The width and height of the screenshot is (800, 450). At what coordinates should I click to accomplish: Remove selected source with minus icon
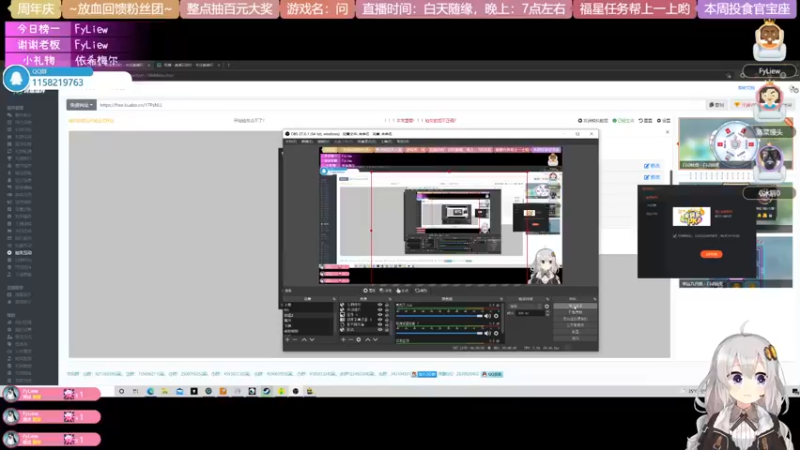coord(351,339)
